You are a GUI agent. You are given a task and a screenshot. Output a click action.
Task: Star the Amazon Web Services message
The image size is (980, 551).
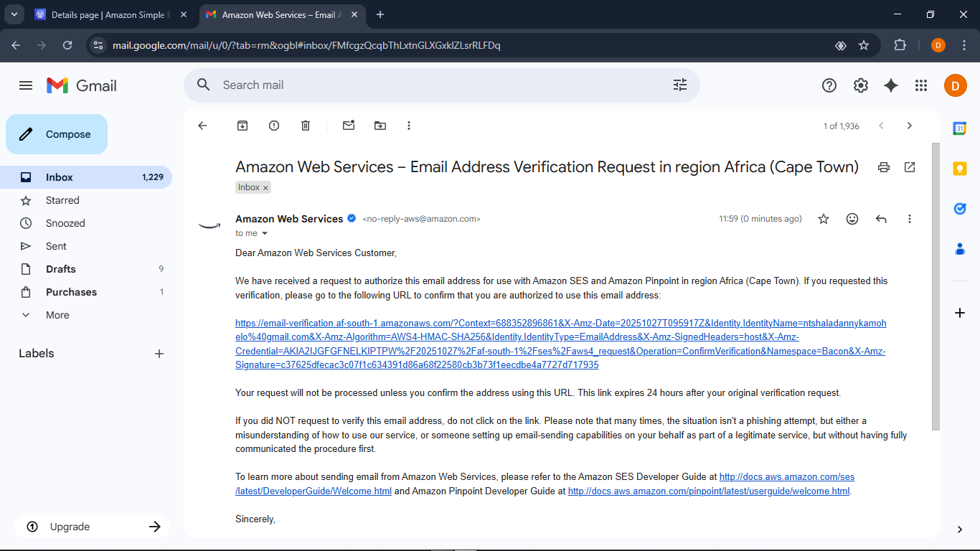(x=824, y=219)
